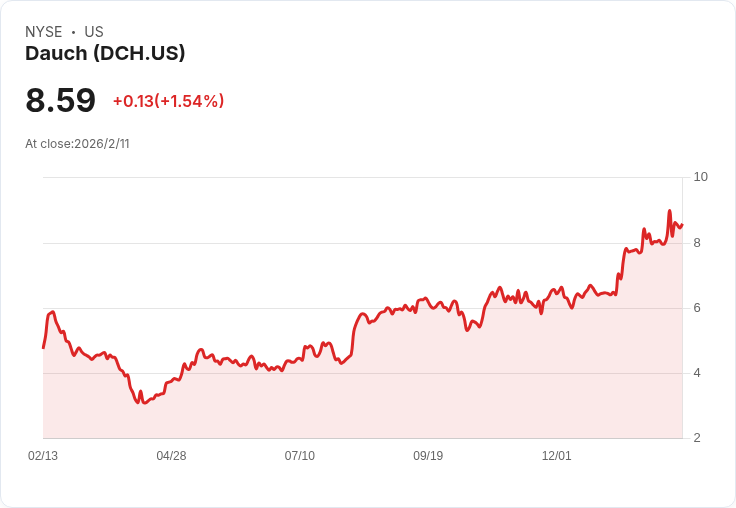This screenshot has height=508, width=736.
Task: Click the lowest trough of the price line
Action: click(x=138, y=403)
